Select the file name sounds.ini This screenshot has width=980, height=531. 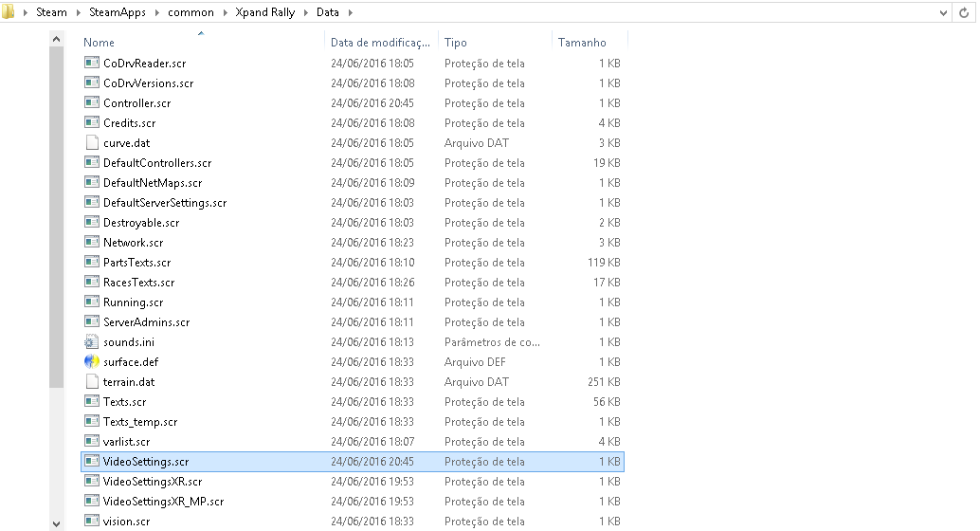pos(129,342)
